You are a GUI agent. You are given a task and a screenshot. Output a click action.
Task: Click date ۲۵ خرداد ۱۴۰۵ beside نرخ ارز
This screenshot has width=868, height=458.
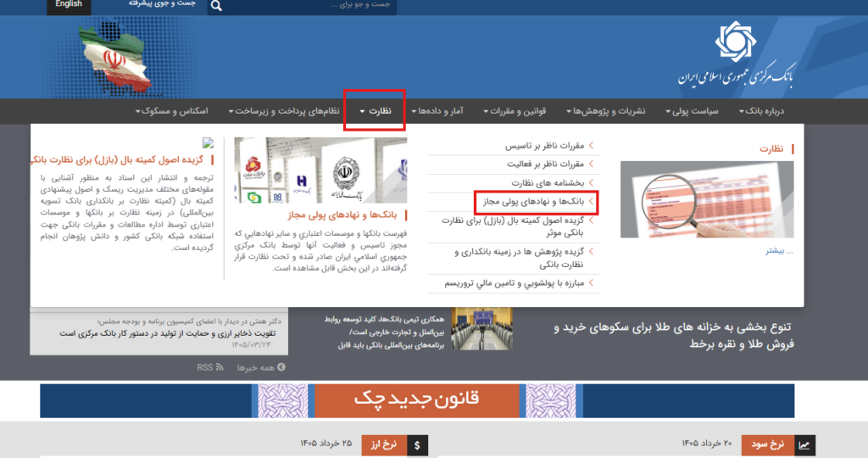pyautogui.click(x=326, y=444)
